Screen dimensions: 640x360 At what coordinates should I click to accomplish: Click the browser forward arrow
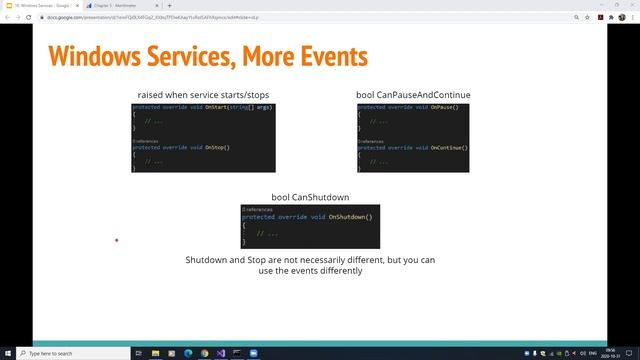(18, 18)
